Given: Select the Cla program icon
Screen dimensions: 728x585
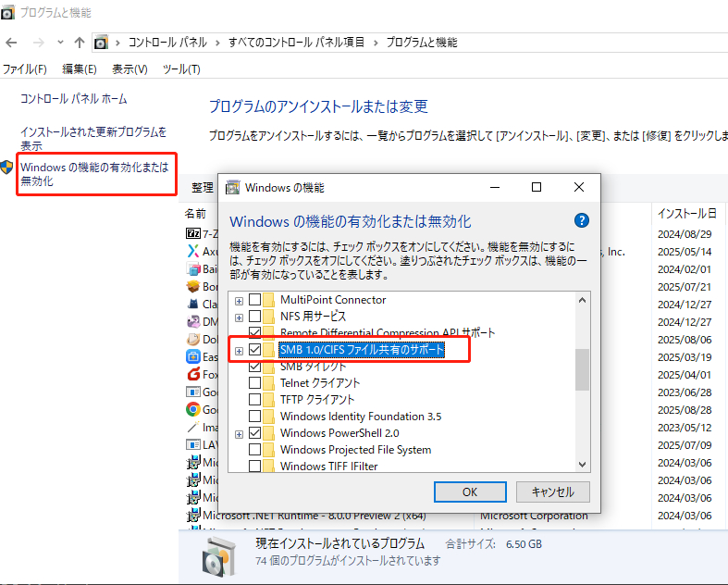Looking at the screenshot, I should tap(193, 304).
